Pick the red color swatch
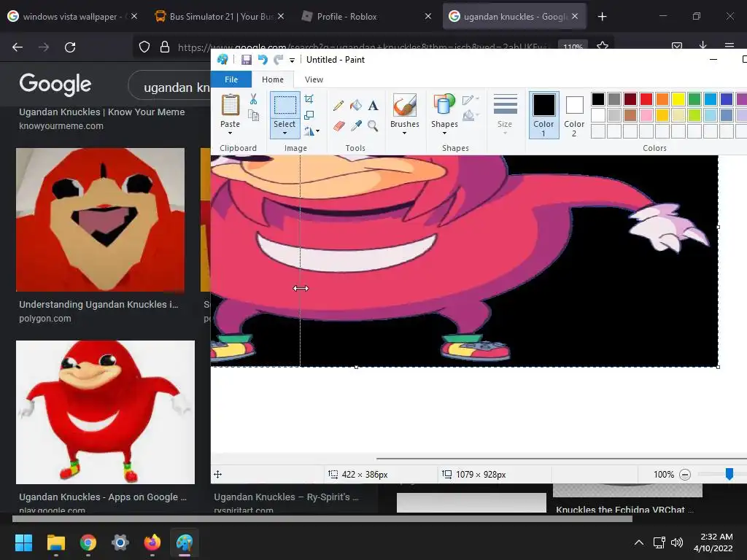 pos(646,99)
